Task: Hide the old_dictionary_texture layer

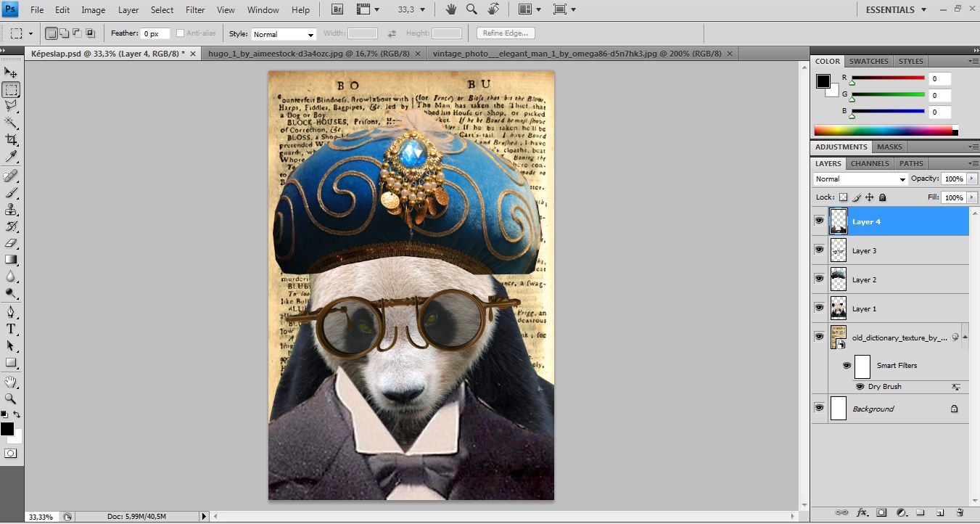Action: 819,337
